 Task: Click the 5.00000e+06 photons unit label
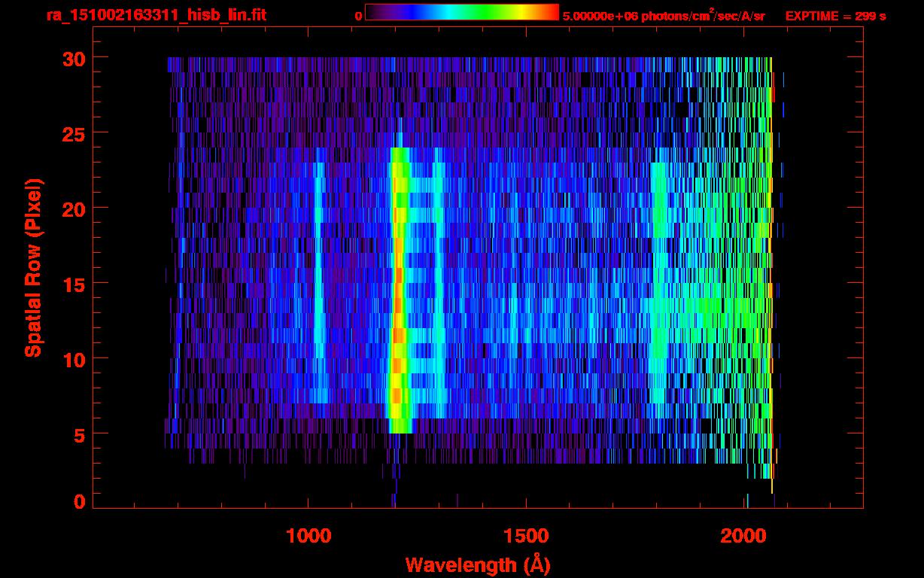coord(664,15)
